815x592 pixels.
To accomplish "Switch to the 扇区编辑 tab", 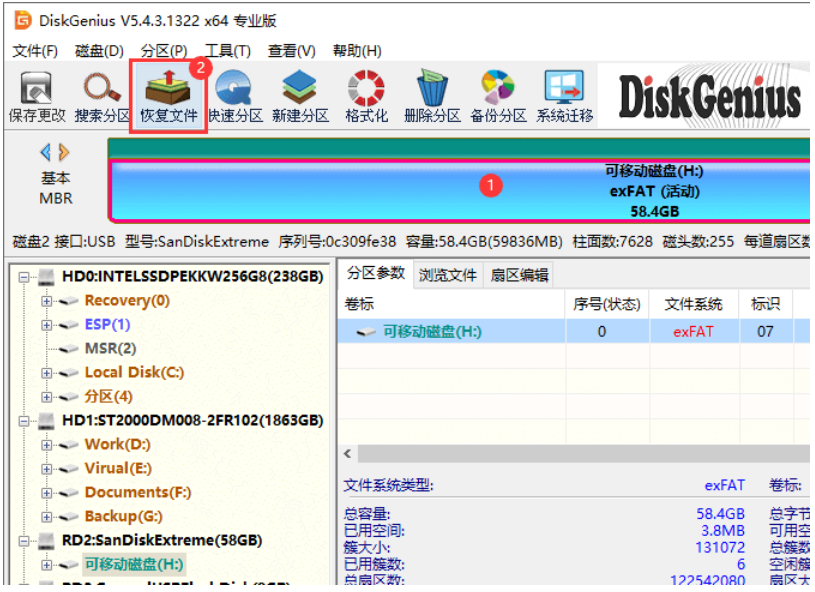I will (x=519, y=275).
